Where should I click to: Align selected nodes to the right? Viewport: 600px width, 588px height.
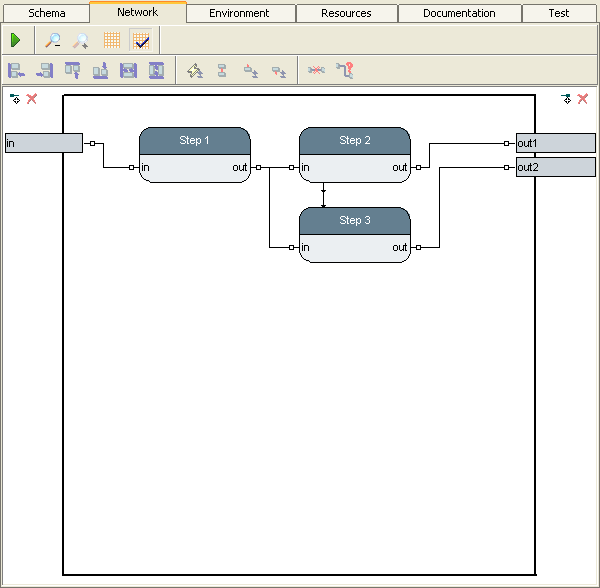click(44, 71)
